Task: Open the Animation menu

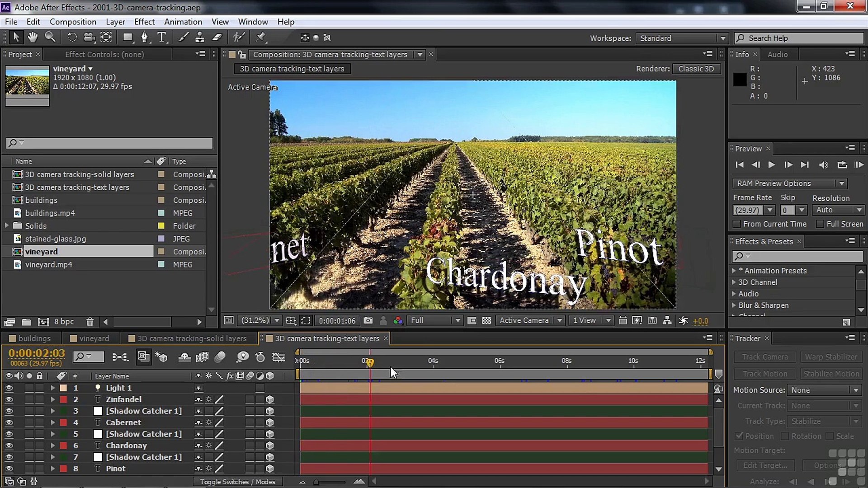Action: pyautogui.click(x=183, y=22)
